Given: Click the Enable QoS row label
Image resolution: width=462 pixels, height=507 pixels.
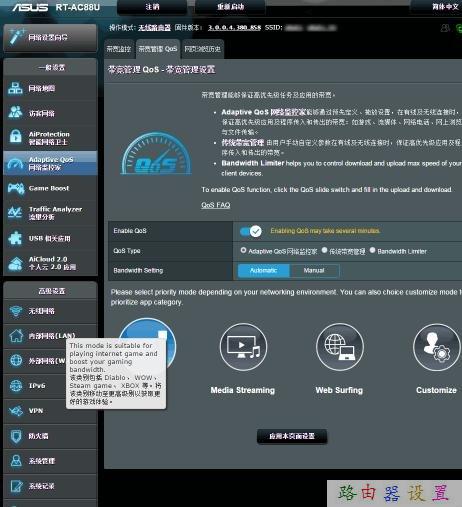Looking at the screenshot, I should (130, 231).
